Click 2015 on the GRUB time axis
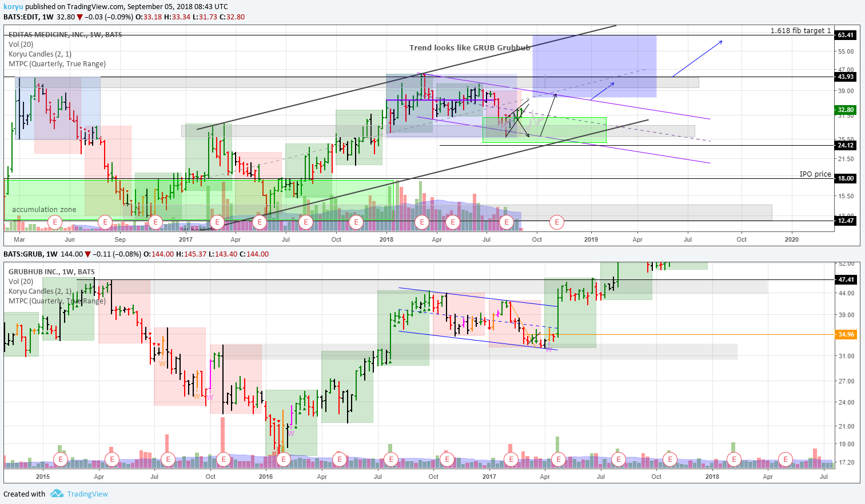Image resolution: width=865 pixels, height=504 pixels. (43, 477)
